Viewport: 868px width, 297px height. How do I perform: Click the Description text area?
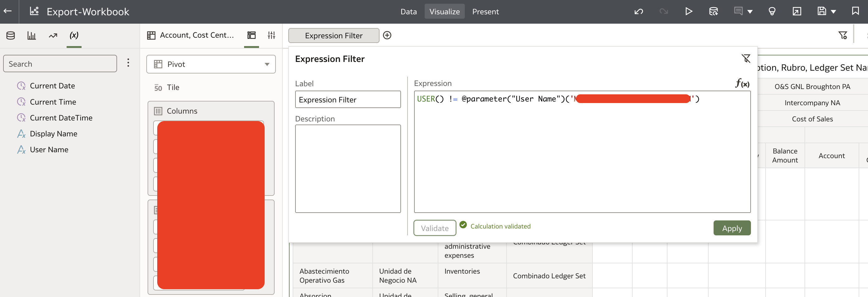click(348, 168)
